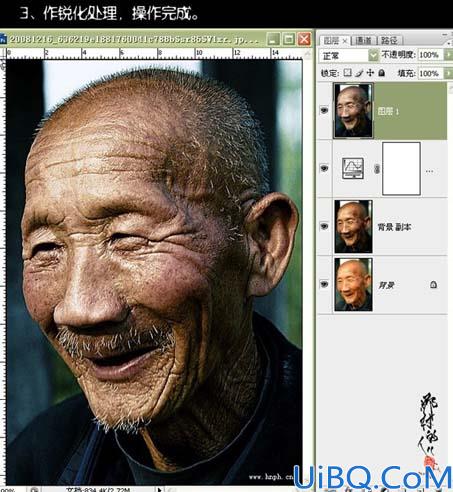Select the Curves layer white mask thumbnail

point(401,169)
